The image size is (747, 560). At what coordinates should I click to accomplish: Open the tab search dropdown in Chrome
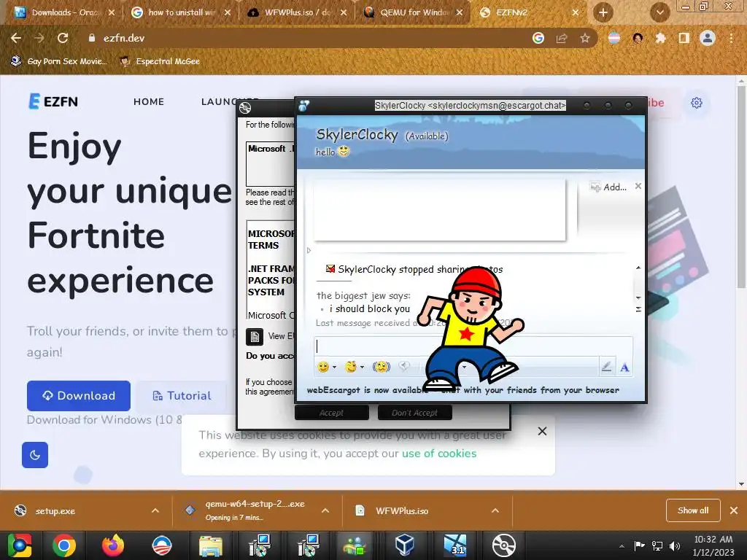click(x=659, y=12)
